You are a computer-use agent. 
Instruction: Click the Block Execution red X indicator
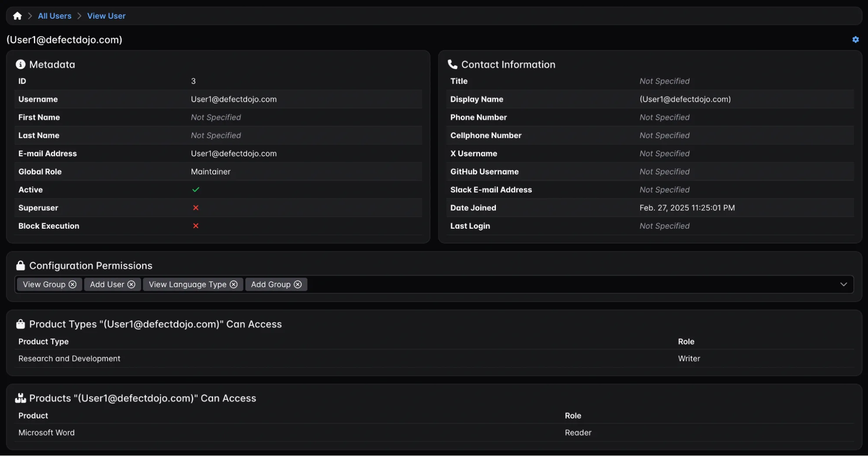(196, 226)
